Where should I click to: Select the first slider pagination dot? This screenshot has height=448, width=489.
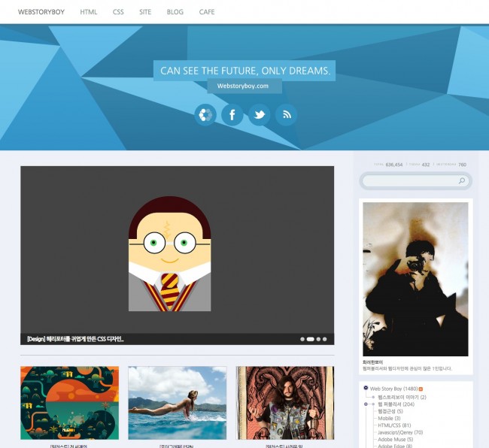click(x=302, y=339)
